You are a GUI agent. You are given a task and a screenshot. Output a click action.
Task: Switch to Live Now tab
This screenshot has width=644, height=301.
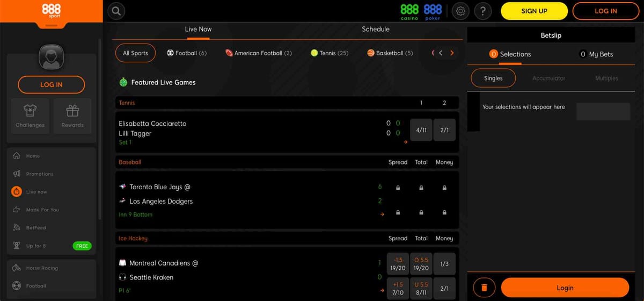coord(198,29)
